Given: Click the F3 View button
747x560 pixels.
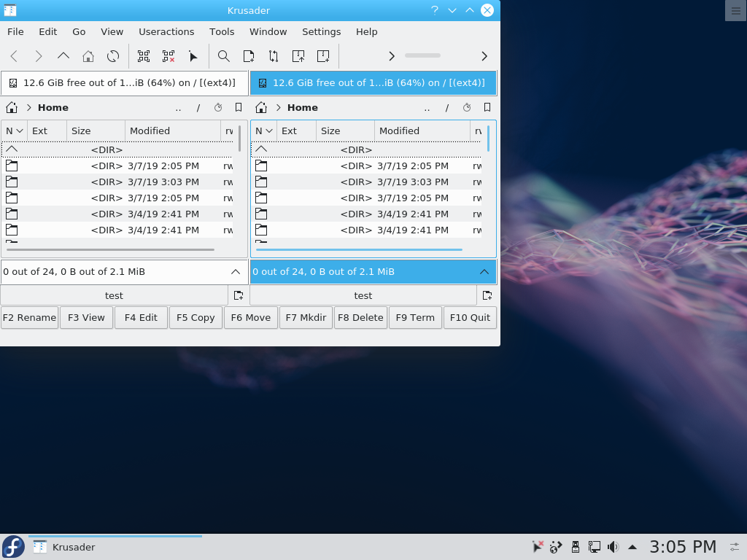Looking at the screenshot, I should point(86,318).
